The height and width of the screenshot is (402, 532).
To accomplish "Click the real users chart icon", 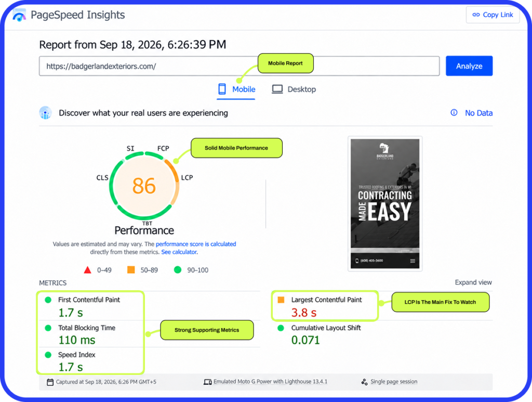I will [46, 113].
